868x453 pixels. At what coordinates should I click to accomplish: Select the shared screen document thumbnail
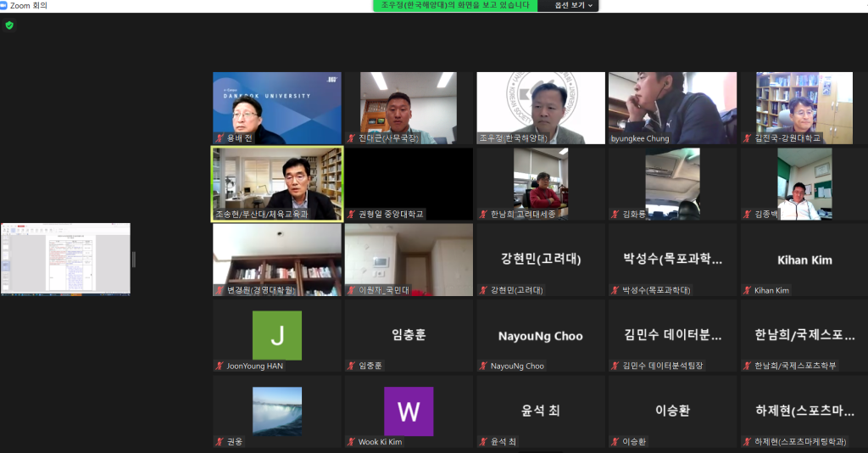click(65, 259)
